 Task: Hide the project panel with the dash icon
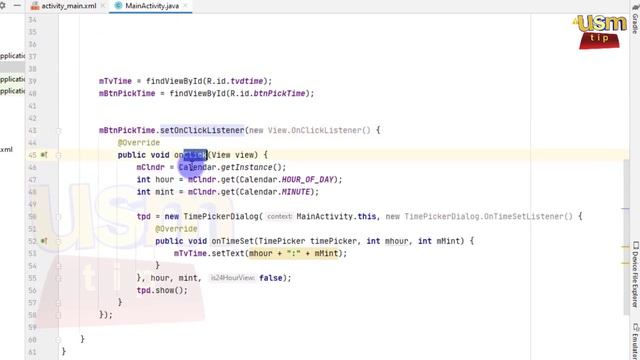pyautogui.click(x=17, y=5)
